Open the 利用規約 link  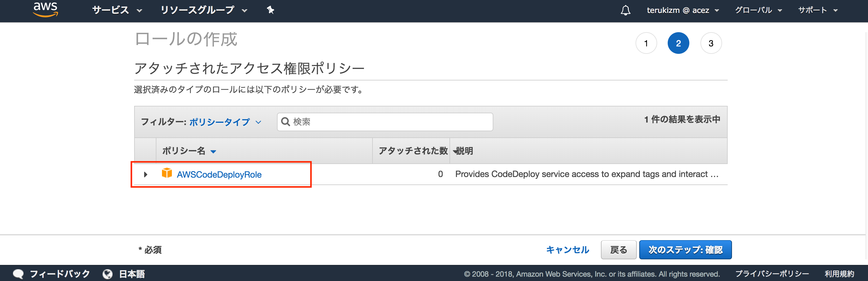(839, 274)
